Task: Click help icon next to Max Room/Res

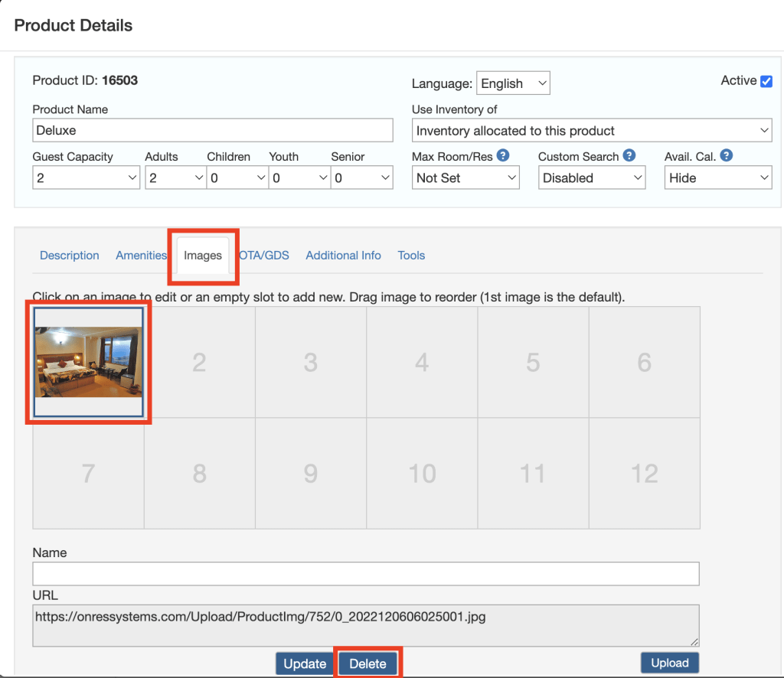Action: pos(503,155)
